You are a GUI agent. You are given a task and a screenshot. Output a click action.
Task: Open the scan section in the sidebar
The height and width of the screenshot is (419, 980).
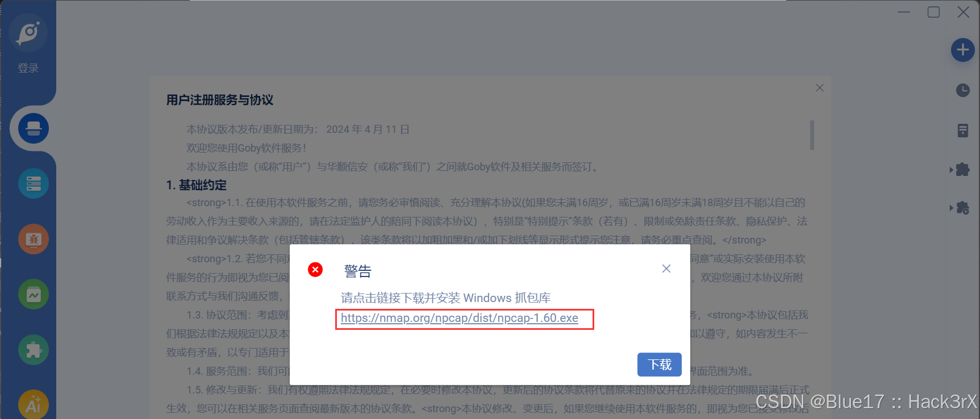click(34, 128)
